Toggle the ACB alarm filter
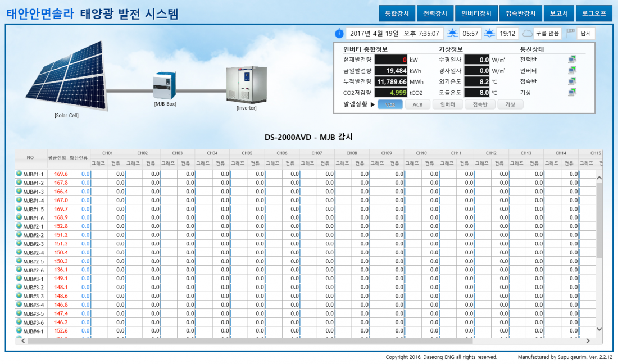618x364 pixels. (x=417, y=104)
